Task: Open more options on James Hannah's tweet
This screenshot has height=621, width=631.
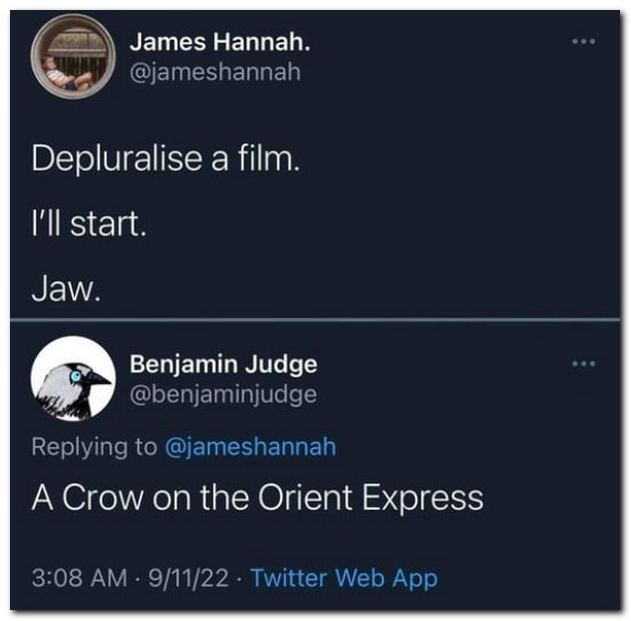Action: pos(583,43)
